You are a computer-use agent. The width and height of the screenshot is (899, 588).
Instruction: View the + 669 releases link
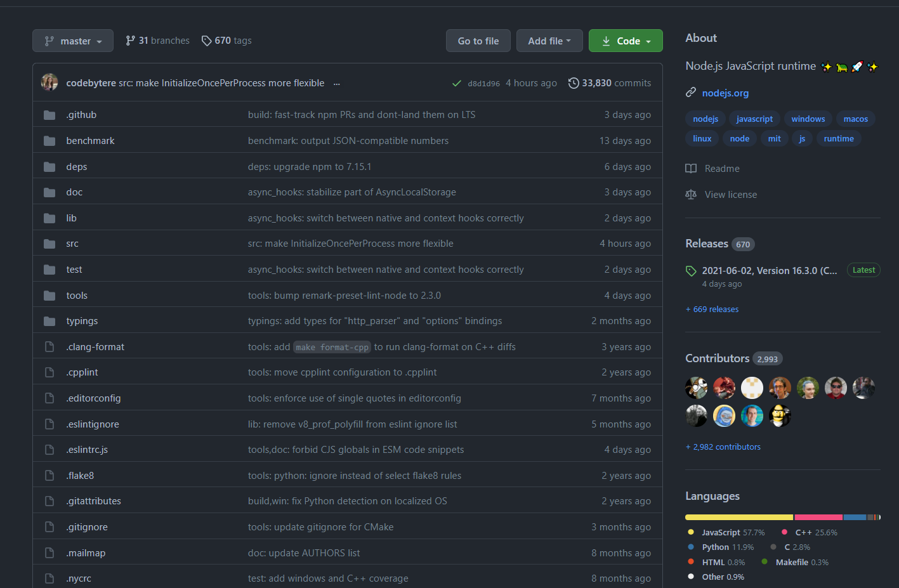coord(712,310)
